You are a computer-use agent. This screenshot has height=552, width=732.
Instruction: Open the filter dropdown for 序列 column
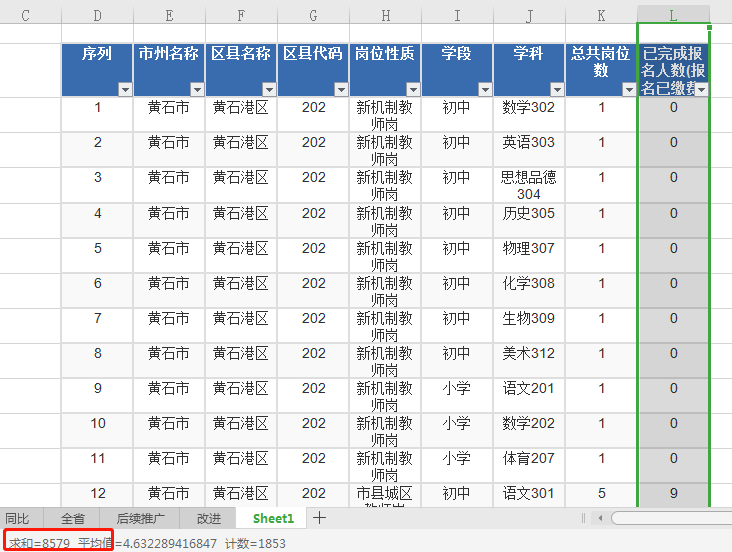(125, 90)
